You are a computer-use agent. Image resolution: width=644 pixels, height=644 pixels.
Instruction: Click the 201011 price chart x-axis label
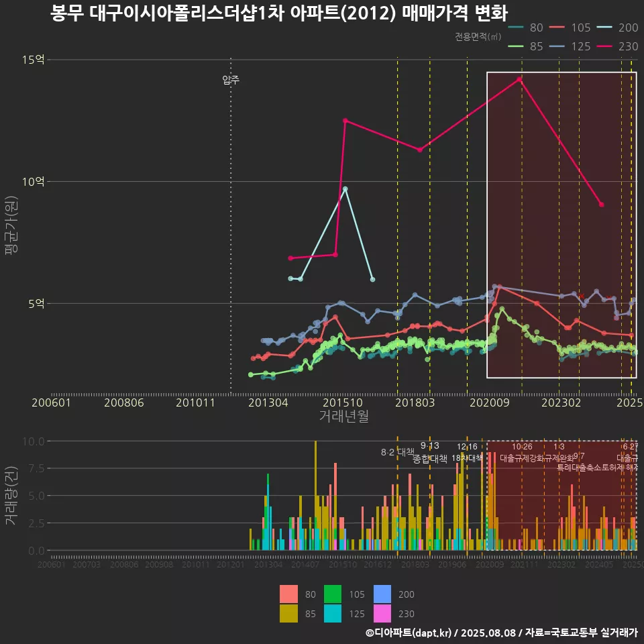195,402
